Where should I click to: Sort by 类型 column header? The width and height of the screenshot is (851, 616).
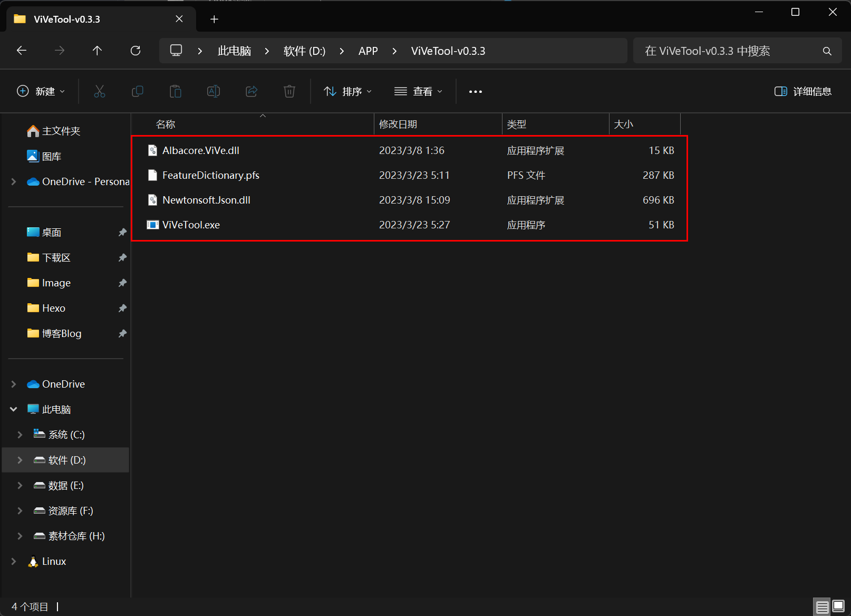pos(556,124)
